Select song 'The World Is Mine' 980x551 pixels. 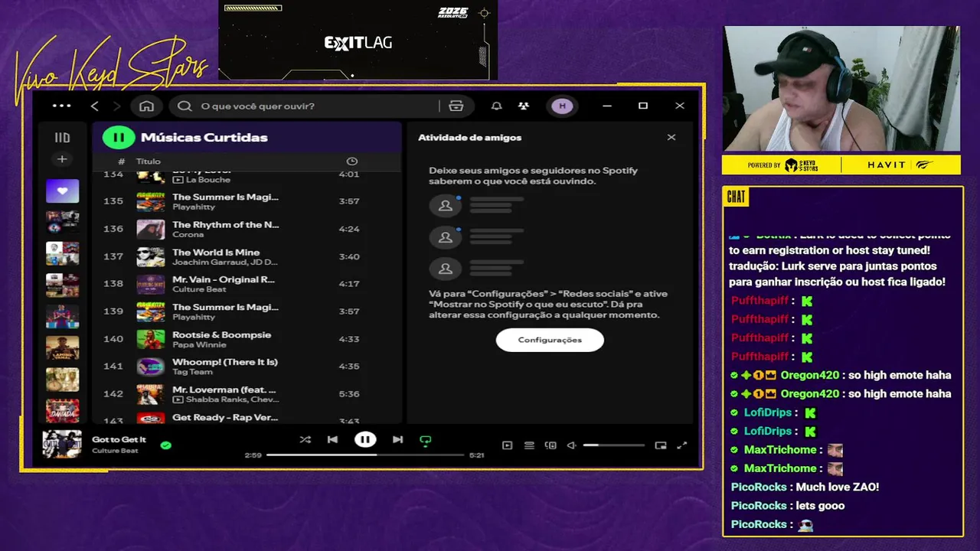point(216,252)
